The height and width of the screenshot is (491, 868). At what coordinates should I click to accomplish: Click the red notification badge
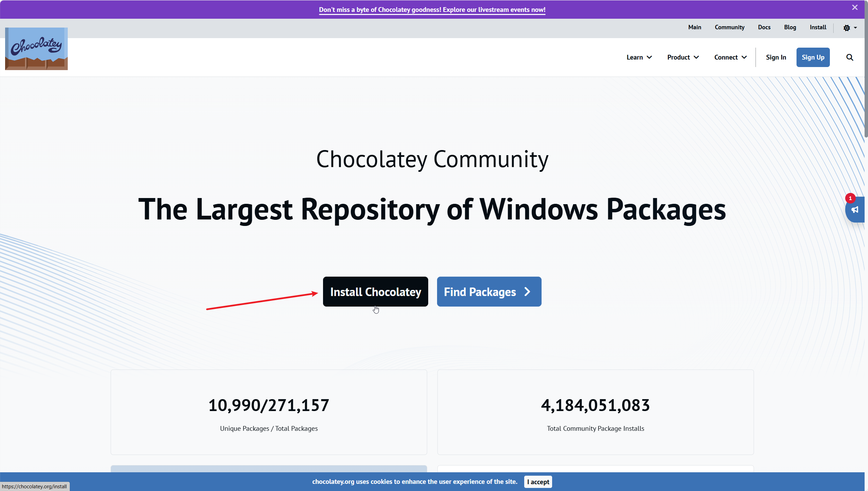pyautogui.click(x=850, y=198)
